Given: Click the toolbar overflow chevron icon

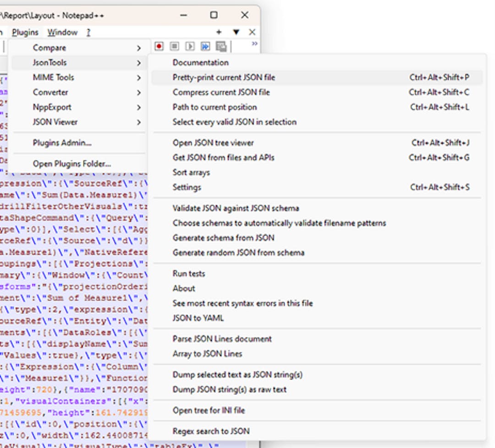Looking at the screenshot, I should (254, 44).
